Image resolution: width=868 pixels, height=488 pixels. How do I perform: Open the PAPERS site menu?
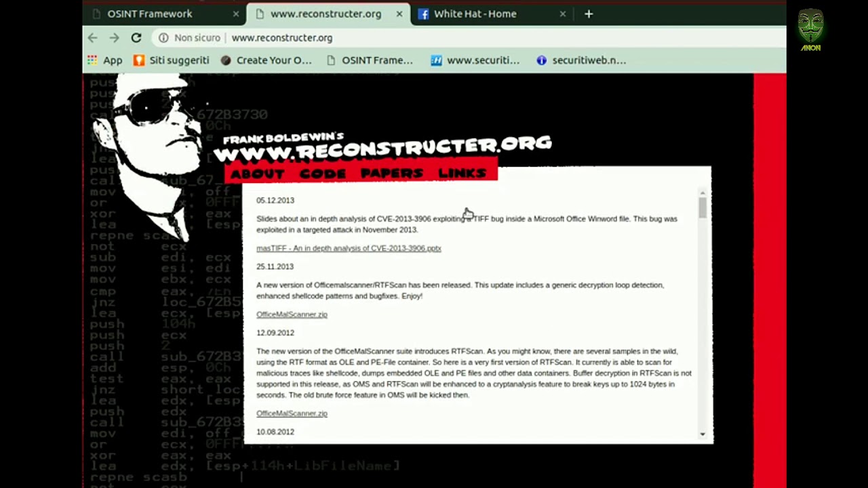392,174
